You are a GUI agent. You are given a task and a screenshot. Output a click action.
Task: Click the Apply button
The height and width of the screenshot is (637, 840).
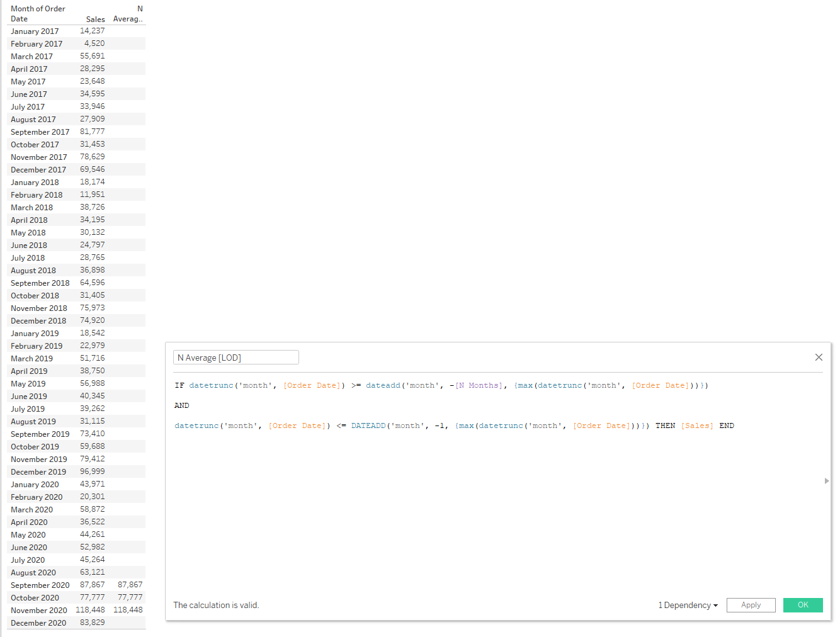point(751,605)
